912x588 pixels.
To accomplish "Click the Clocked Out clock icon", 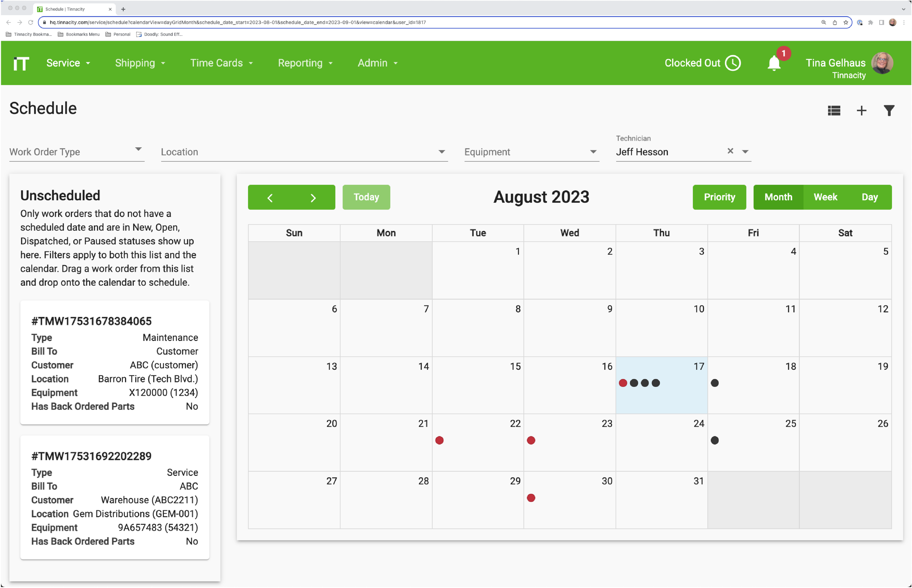I will 733,63.
